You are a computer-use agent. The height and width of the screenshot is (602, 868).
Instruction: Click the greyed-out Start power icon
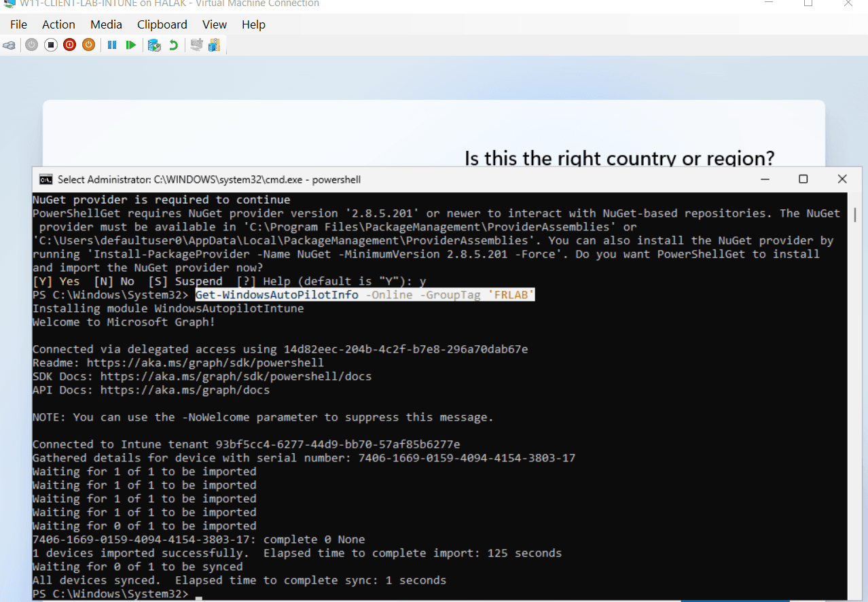31,45
